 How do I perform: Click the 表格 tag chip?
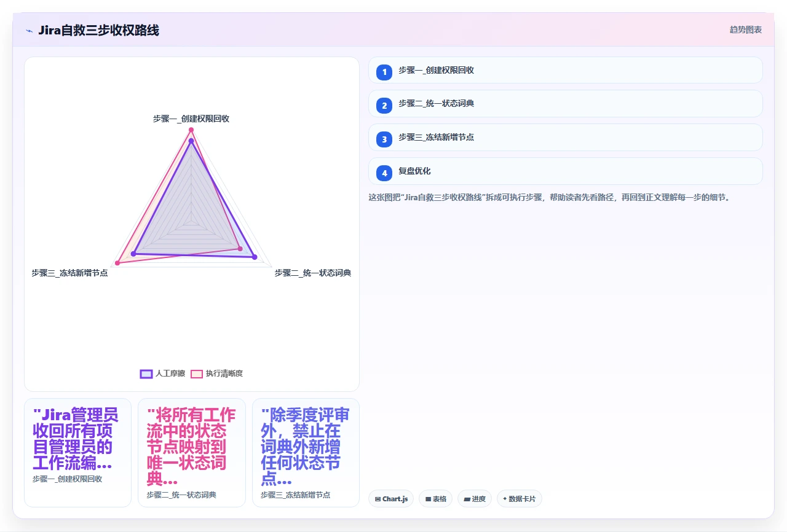coord(436,499)
